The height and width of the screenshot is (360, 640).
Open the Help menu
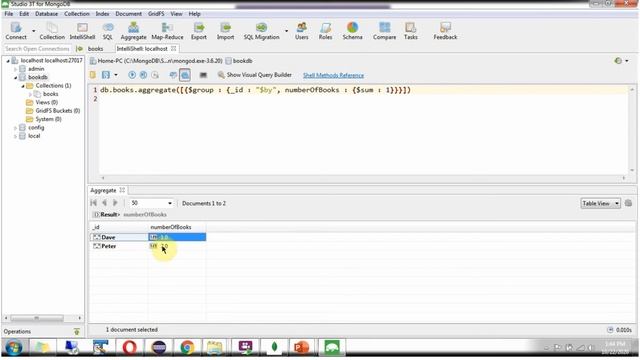[x=194, y=13]
